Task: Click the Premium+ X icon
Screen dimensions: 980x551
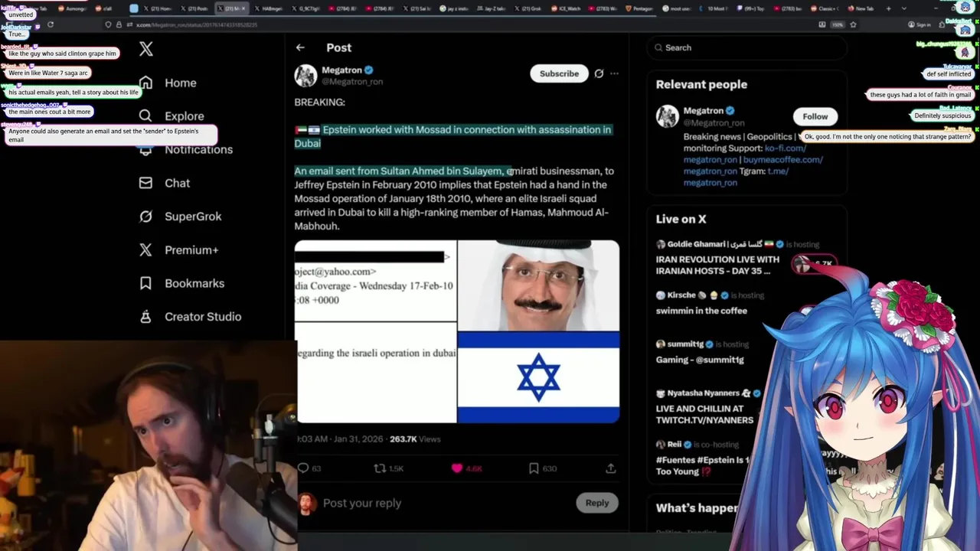Action: click(x=145, y=249)
